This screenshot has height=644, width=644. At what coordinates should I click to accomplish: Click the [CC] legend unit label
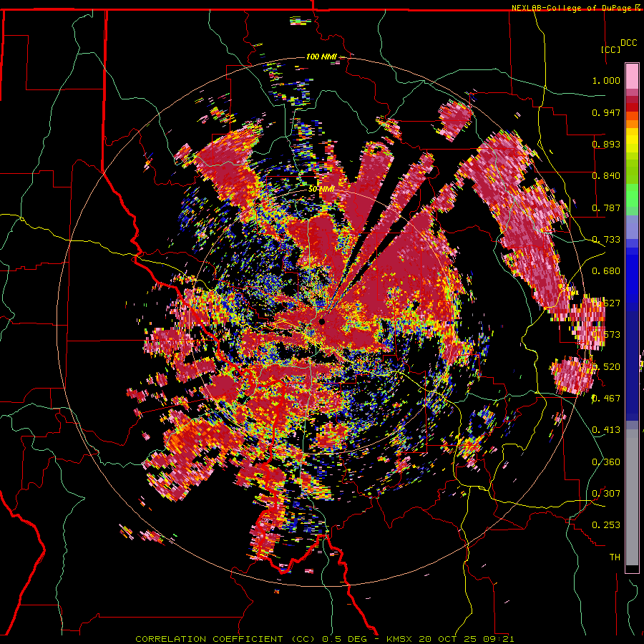point(611,49)
